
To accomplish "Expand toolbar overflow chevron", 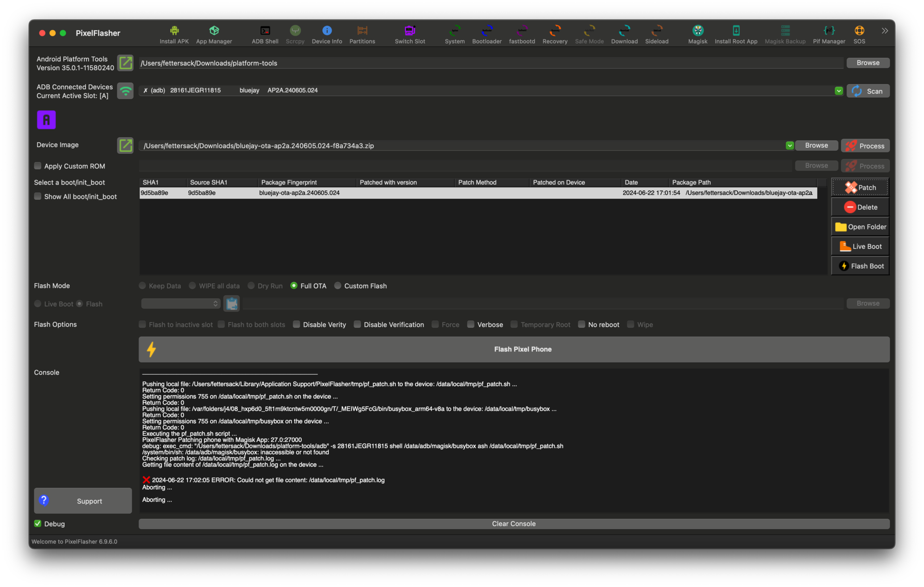I will tap(885, 31).
